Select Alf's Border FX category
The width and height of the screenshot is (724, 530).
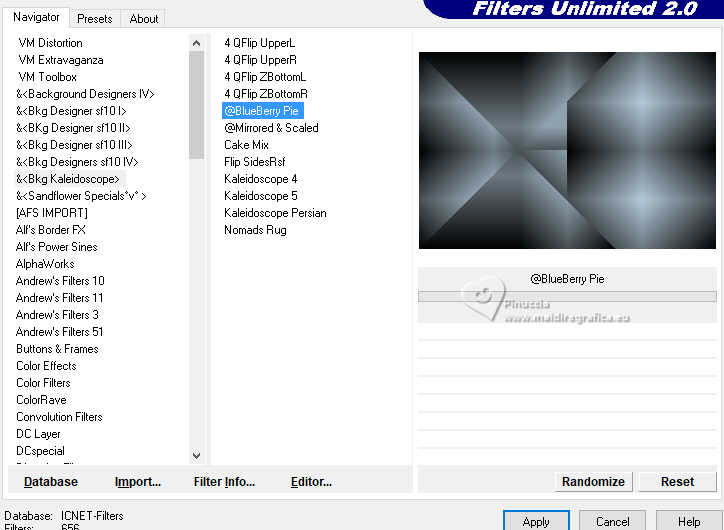coord(50,230)
